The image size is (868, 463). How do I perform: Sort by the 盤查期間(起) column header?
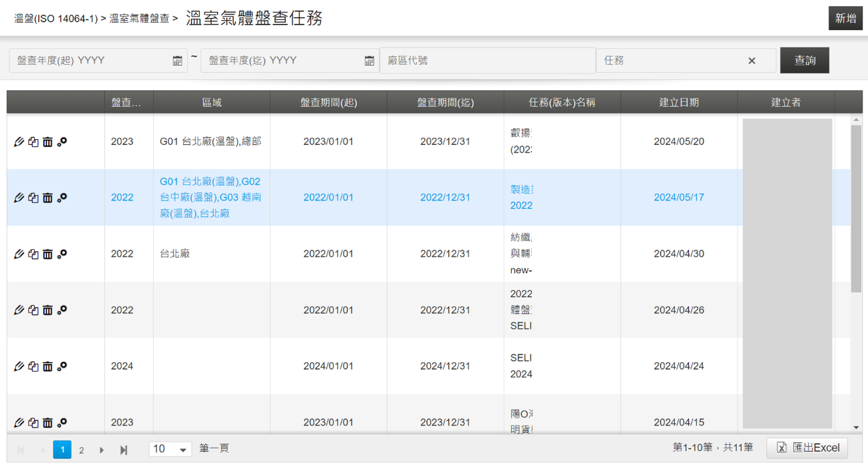328,102
